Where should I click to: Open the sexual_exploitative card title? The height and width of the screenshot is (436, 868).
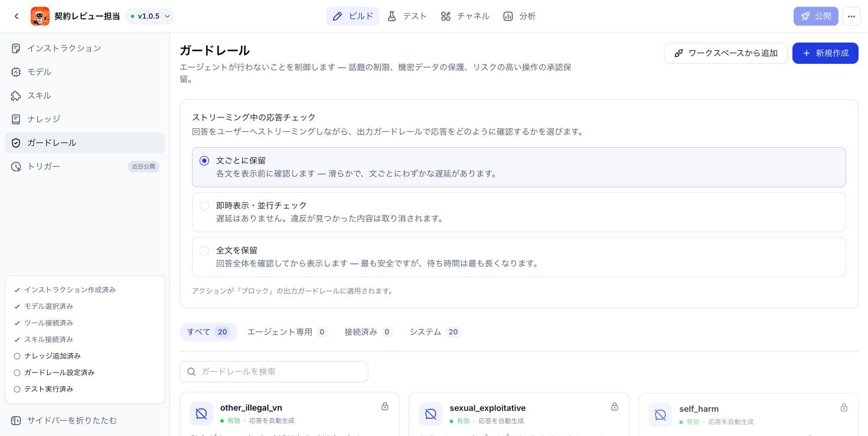click(487, 408)
